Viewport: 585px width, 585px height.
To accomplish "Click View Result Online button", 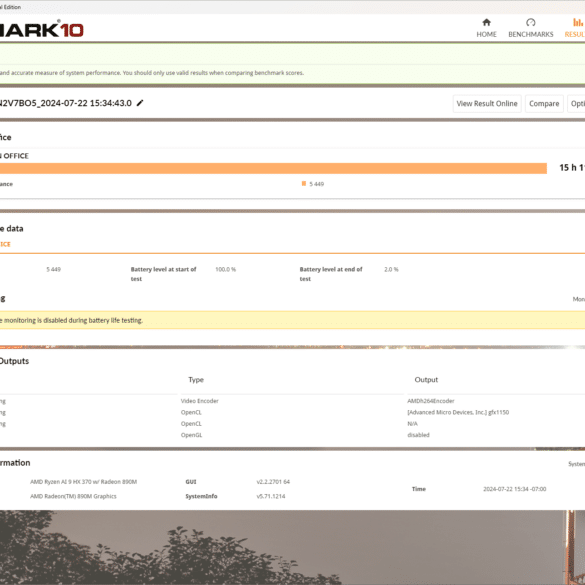I will click(487, 104).
